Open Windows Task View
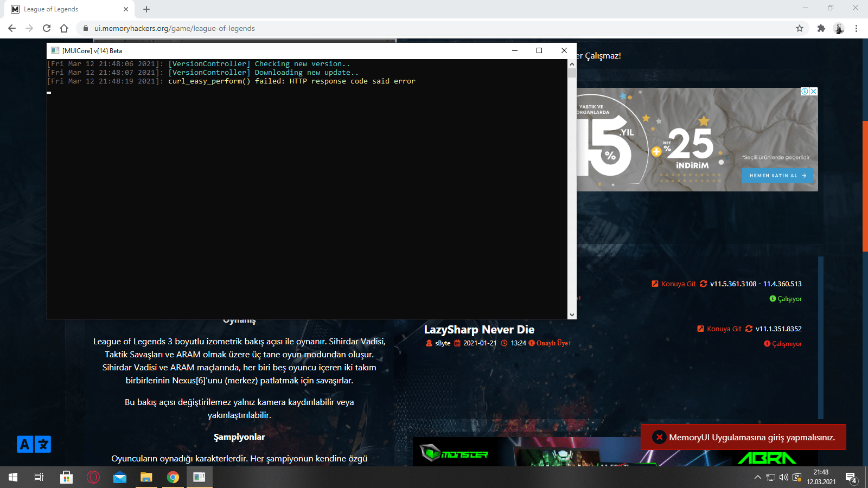The width and height of the screenshot is (868, 488). tap(39, 477)
